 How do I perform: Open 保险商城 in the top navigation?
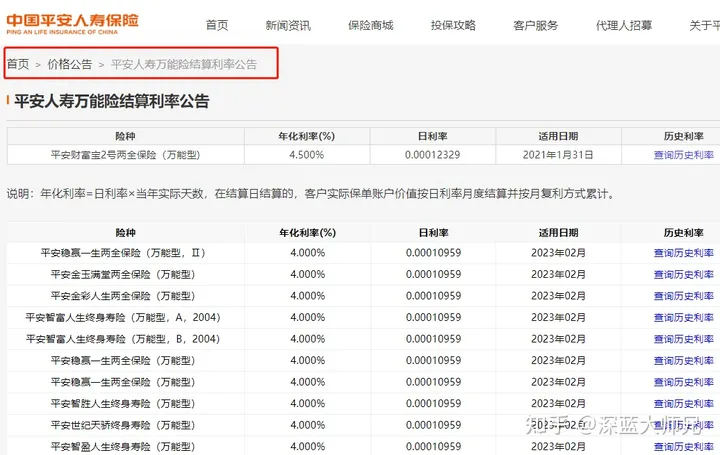(x=370, y=25)
